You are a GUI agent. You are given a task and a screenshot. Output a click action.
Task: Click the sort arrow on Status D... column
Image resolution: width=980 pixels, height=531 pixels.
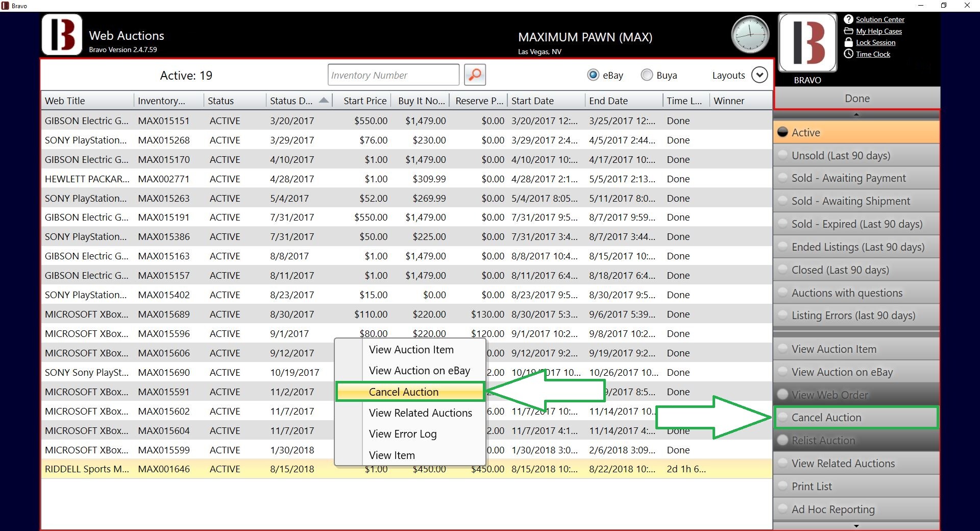[x=324, y=100]
